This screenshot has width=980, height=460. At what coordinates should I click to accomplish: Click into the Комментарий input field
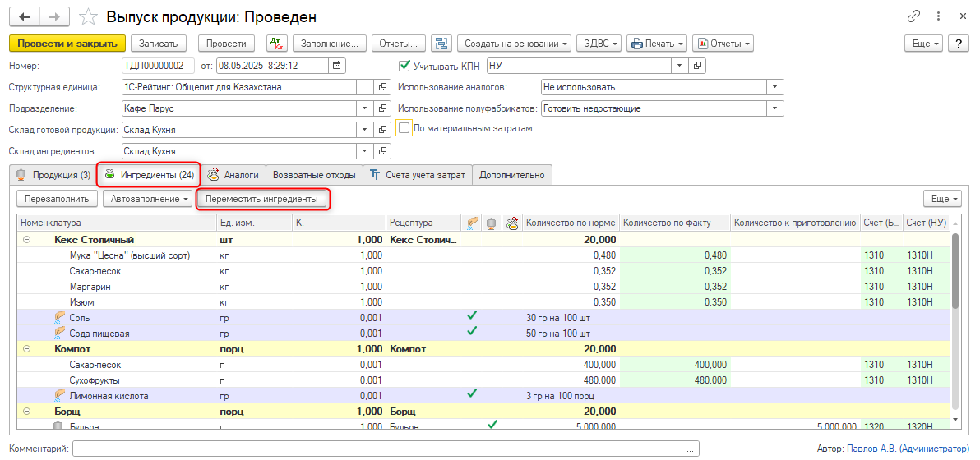(378, 448)
